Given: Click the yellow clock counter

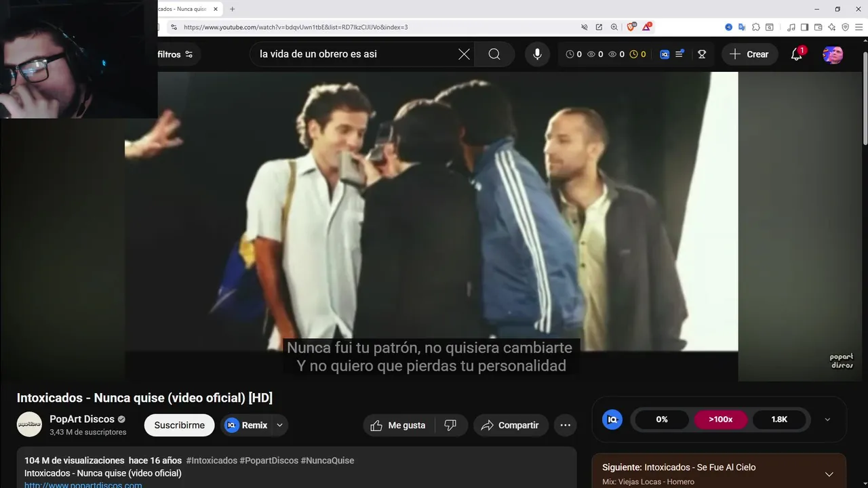Looking at the screenshot, I should (638, 54).
